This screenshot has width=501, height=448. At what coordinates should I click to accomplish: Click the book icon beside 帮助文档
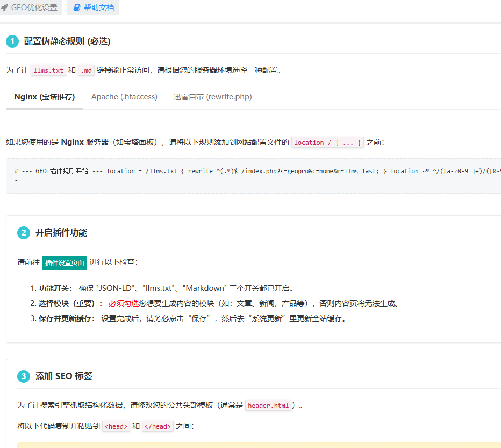(77, 8)
